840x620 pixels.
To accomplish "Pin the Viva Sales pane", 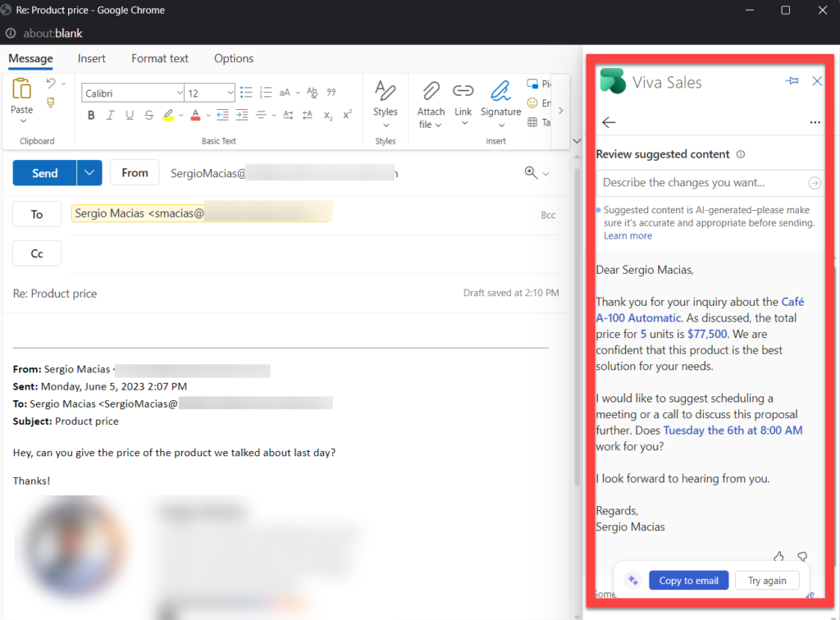I will point(792,81).
